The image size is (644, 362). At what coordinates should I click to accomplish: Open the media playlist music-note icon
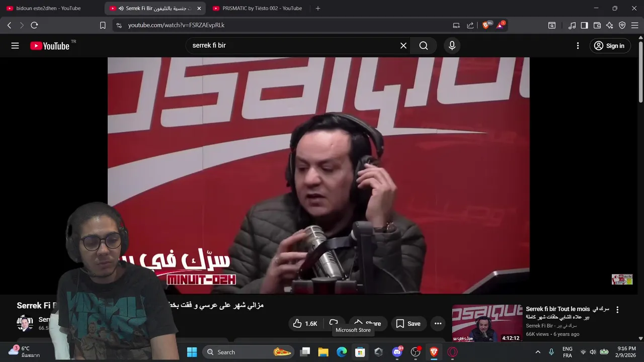[572, 25]
